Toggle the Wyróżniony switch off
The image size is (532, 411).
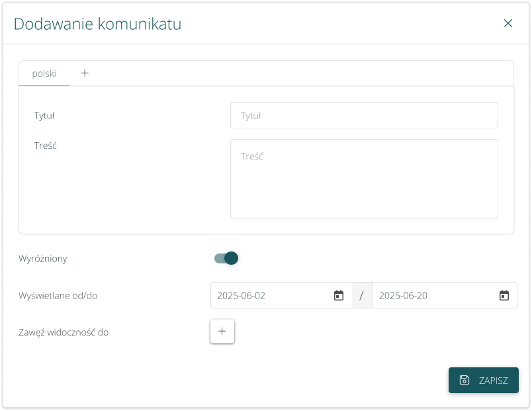226,258
